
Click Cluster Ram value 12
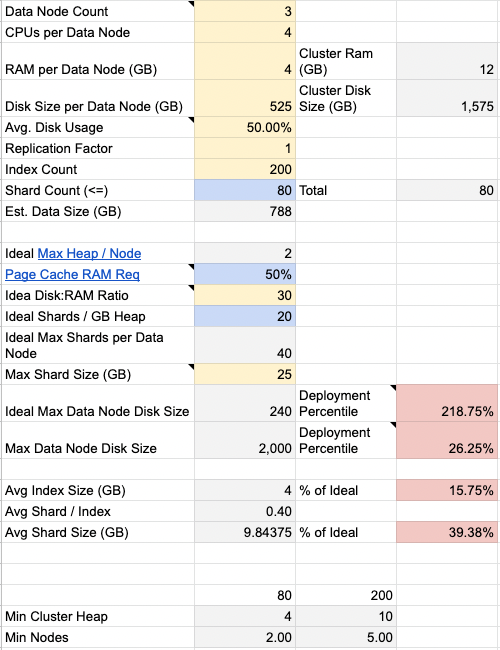(447, 61)
